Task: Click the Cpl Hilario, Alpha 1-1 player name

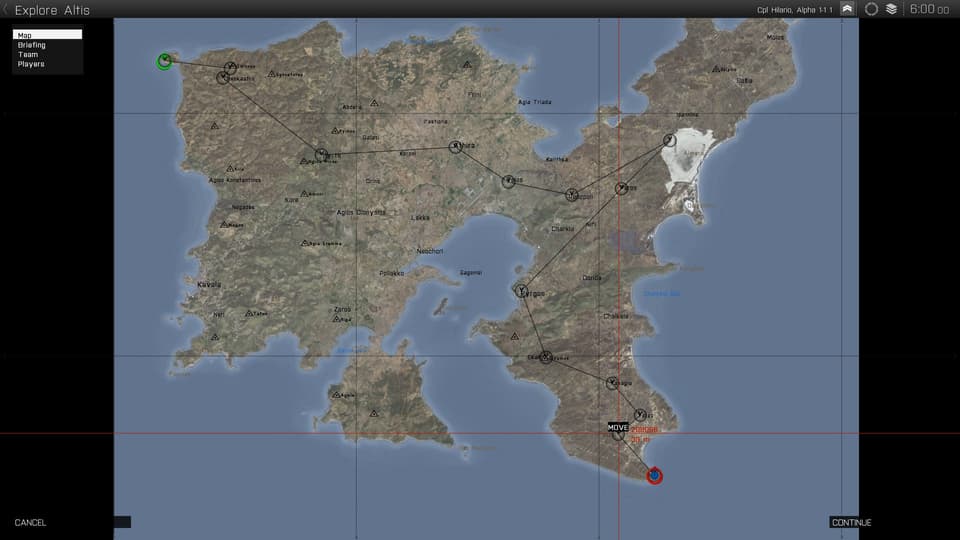Action: 794,10
